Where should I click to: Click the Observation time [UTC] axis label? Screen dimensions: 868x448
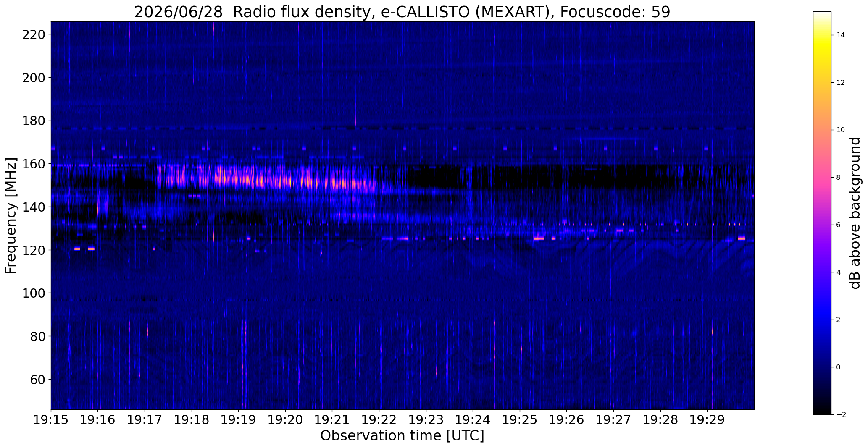402,436
